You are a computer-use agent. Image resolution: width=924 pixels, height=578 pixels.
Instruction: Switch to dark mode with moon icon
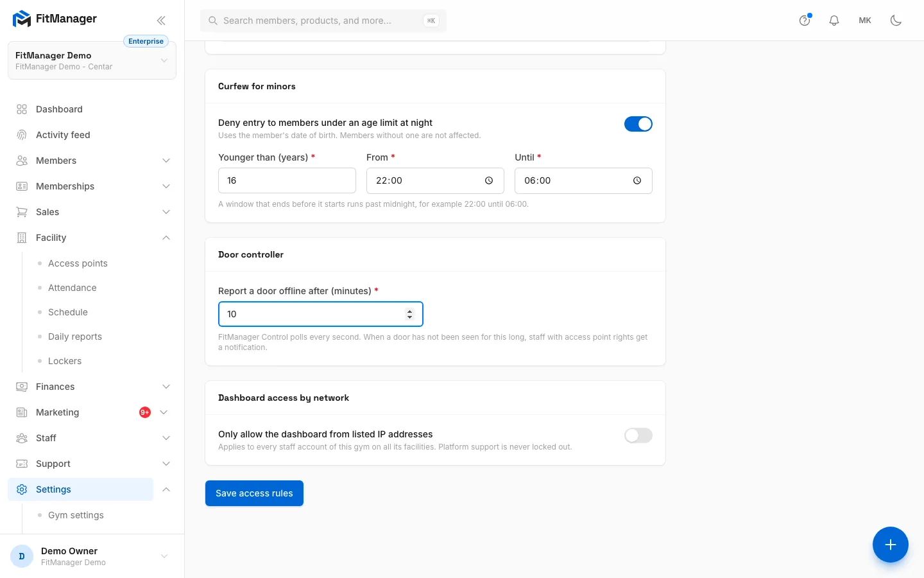(896, 21)
